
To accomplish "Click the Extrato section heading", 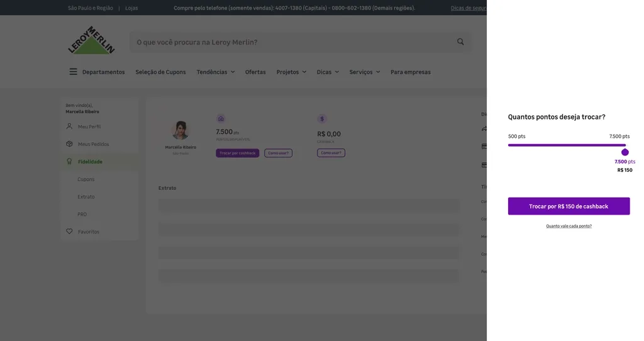I will tap(167, 187).
